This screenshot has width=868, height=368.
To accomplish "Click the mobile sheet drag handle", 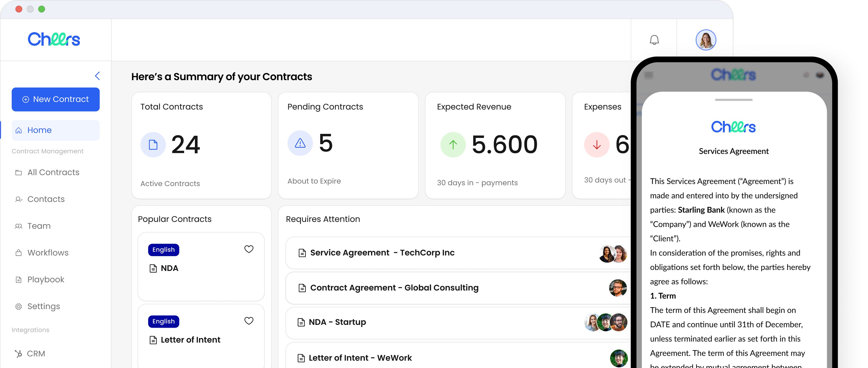I will [734, 100].
